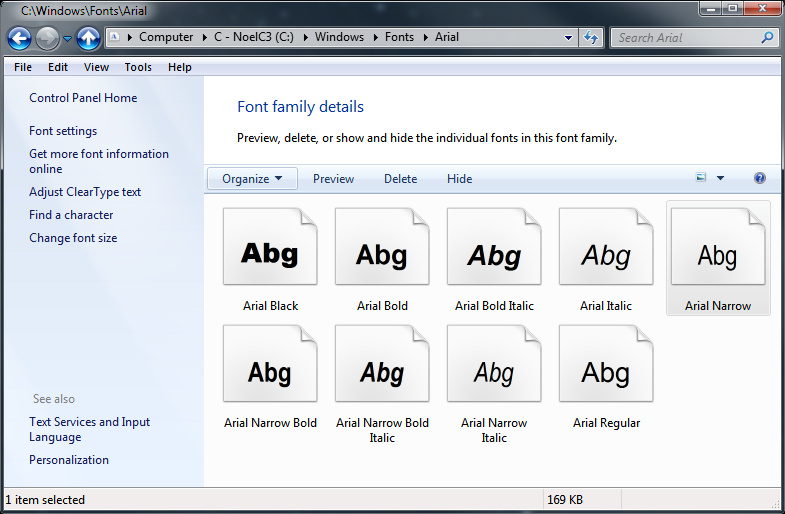Viewport: 785px width, 514px height.
Task: Maximize the Fonts window
Action: (x=732, y=9)
